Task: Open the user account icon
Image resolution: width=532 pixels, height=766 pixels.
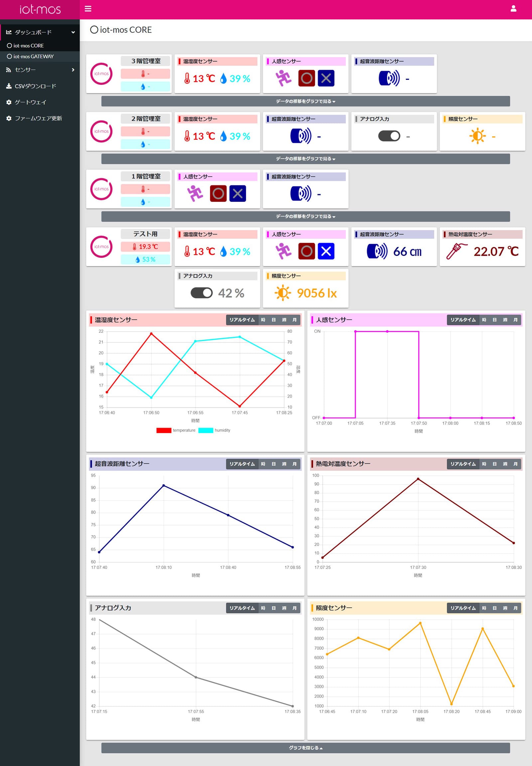Action: (x=513, y=9)
